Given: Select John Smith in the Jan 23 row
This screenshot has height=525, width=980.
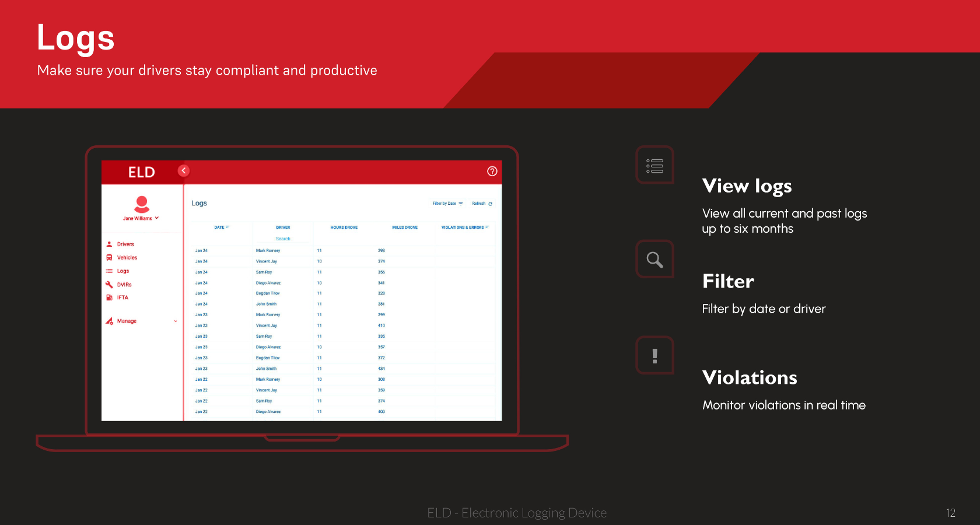Looking at the screenshot, I should point(266,369).
